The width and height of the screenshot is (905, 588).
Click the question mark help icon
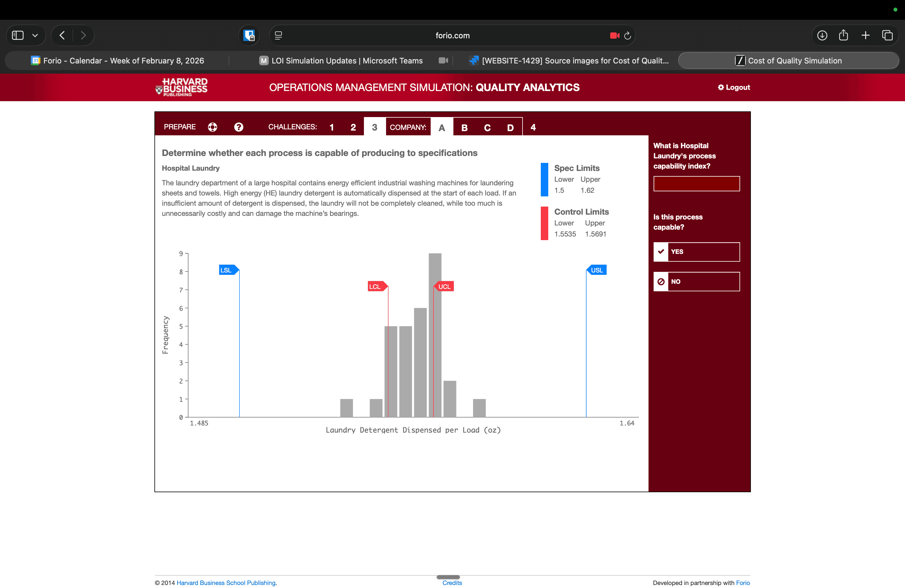point(239,127)
